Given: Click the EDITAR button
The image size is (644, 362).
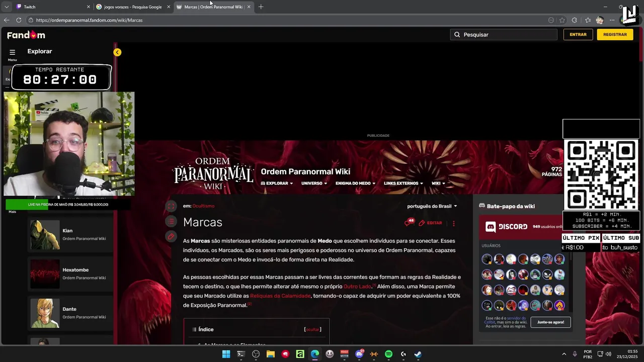Looking at the screenshot, I should tap(430, 223).
